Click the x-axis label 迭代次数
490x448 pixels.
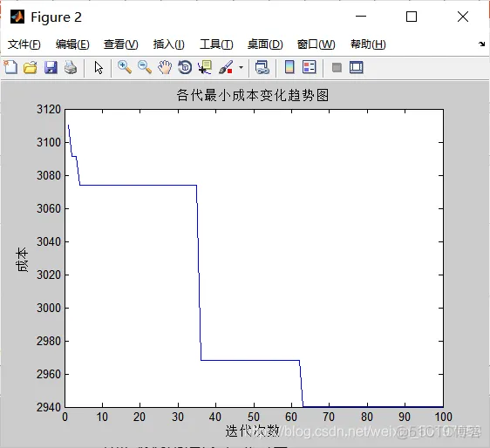[253, 431]
